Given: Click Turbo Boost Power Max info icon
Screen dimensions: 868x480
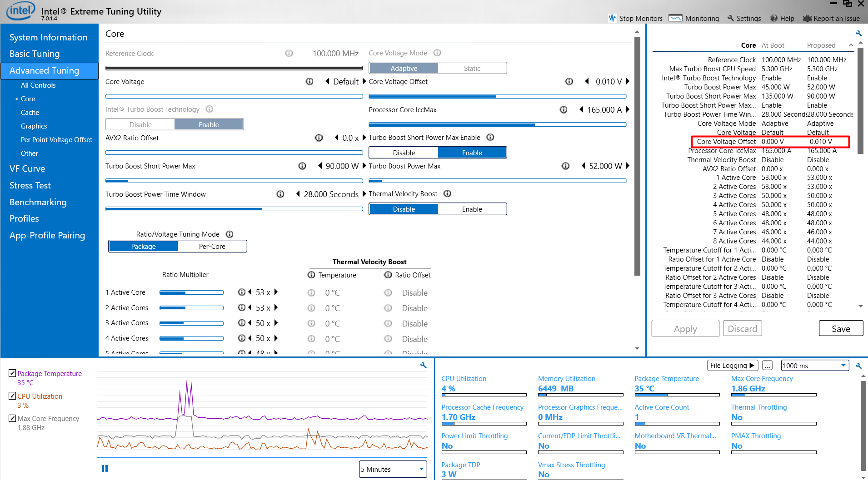Looking at the screenshot, I should pyautogui.click(x=566, y=166).
